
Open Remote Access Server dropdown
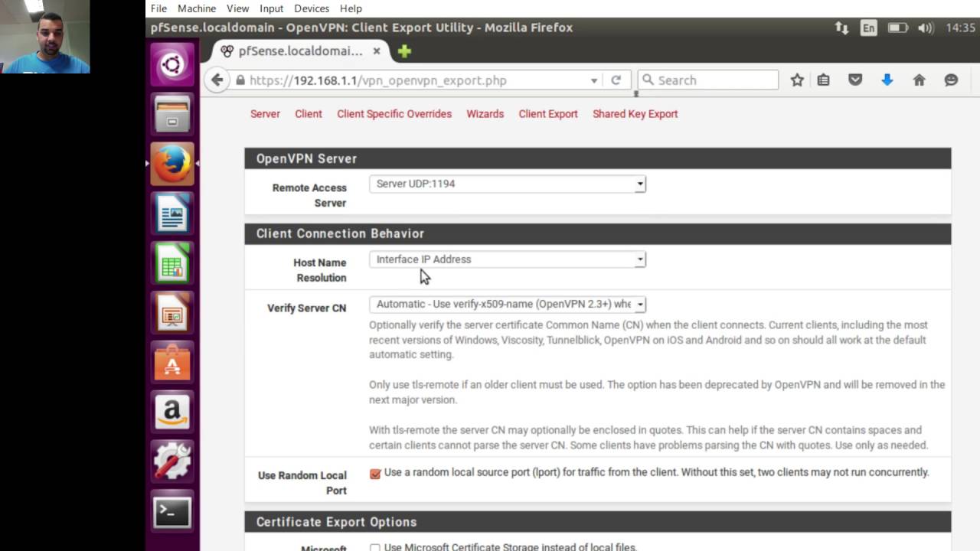(x=508, y=184)
